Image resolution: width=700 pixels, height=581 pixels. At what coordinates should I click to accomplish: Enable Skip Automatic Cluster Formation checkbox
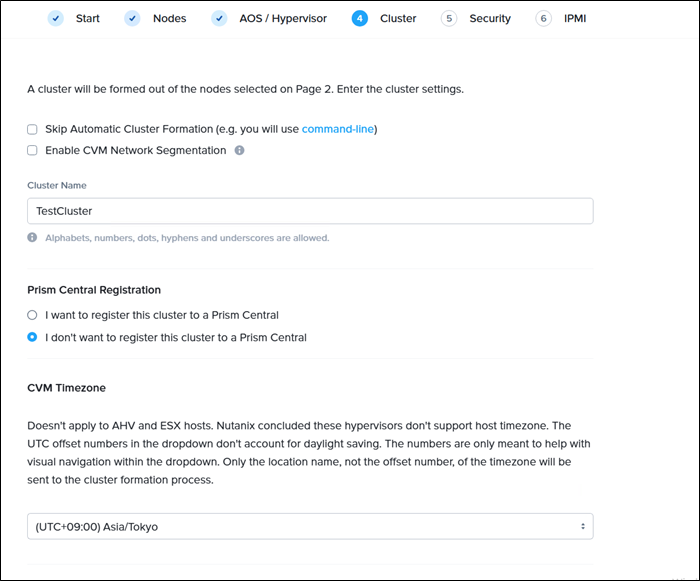pyautogui.click(x=33, y=129)
